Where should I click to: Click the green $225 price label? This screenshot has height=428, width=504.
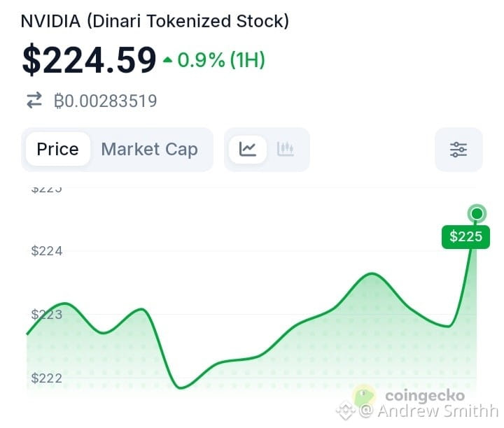click(465, 236)
